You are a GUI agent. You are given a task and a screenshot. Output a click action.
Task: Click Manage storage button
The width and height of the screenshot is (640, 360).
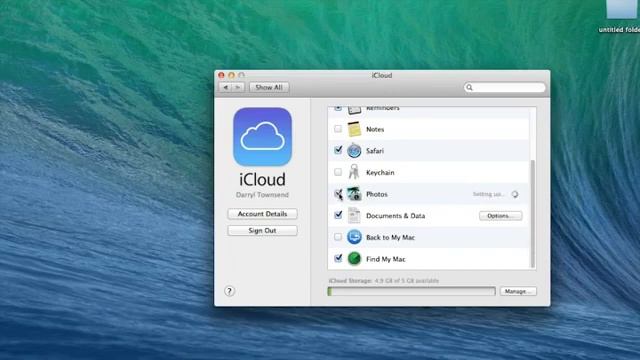pyautogui.click(x=518, y=291)
